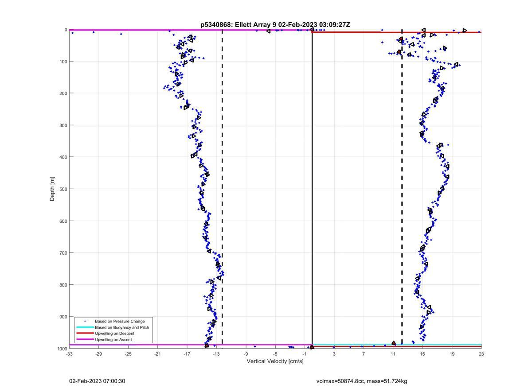This screenshot has height=392, width=532.
Task: Click the cyan line sample in legend
Action: click(x=85, y=327)
